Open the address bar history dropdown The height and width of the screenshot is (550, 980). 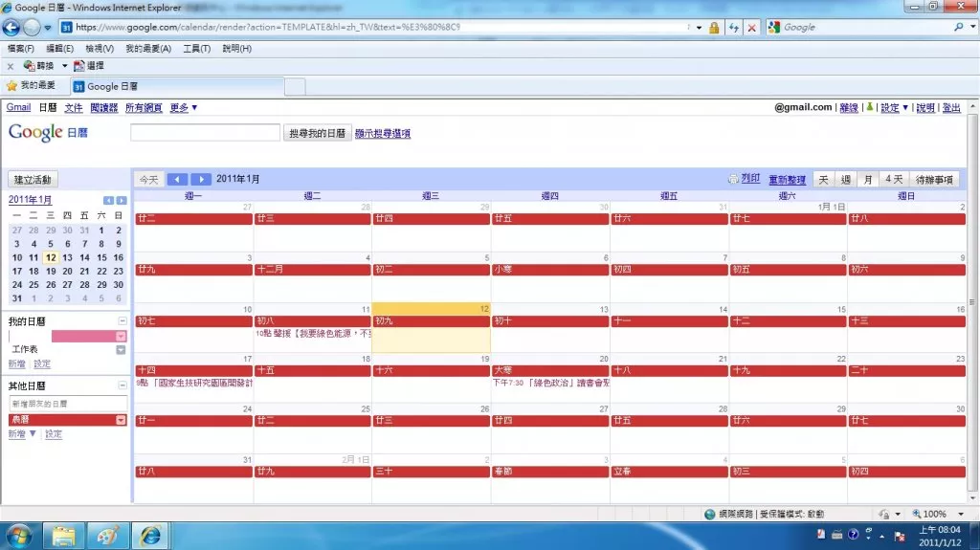(x=699, y=28)
